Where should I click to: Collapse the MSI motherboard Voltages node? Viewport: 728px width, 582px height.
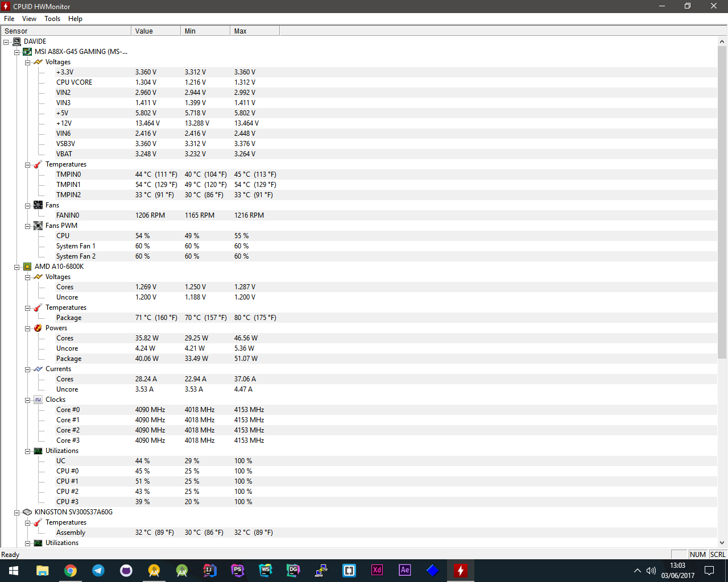pyautogui.click(x=27, y=63)
